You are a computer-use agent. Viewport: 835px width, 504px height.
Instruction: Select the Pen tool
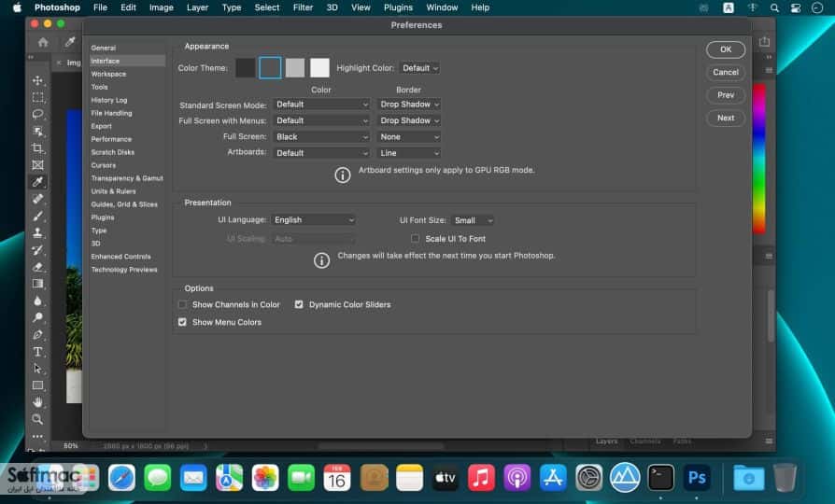[x=37, y=335]
